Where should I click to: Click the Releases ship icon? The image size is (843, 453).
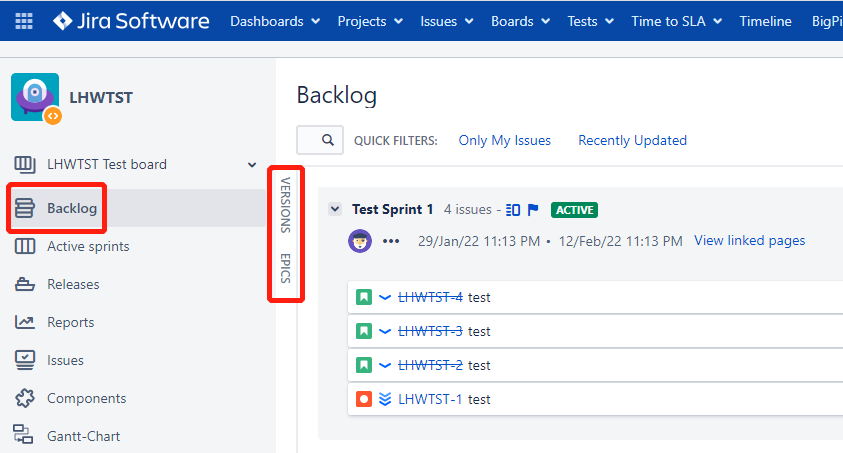pyautogui.click(x=25, y=284)
